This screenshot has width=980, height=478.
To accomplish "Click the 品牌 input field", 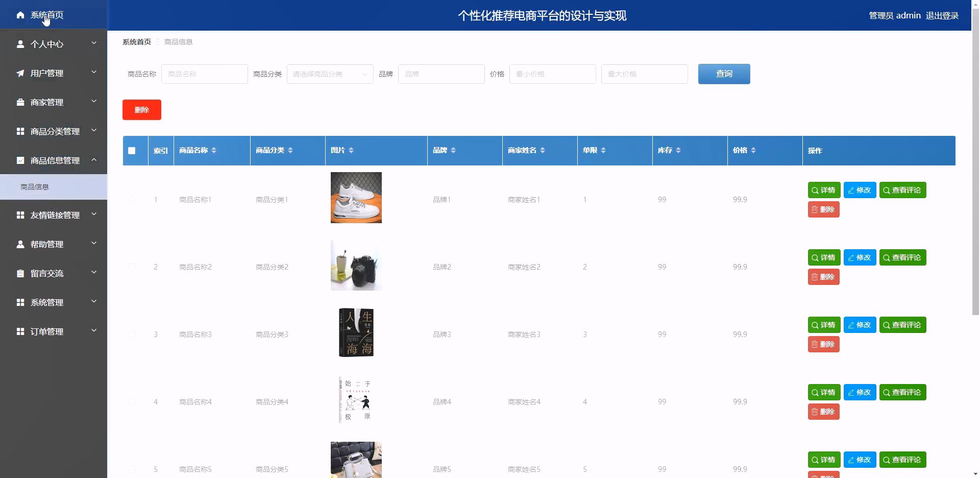I will 442,74.
